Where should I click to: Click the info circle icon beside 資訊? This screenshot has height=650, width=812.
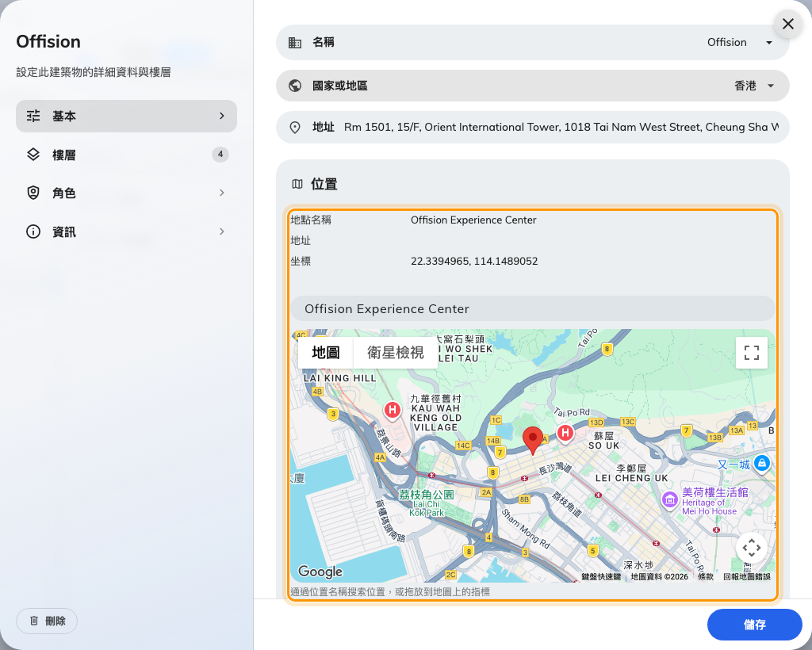[33, 231]
